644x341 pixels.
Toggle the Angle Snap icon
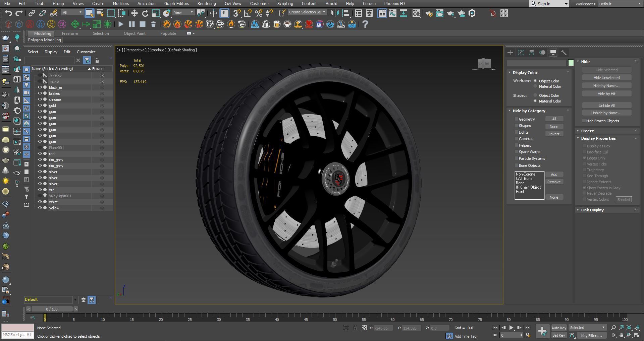248,13
